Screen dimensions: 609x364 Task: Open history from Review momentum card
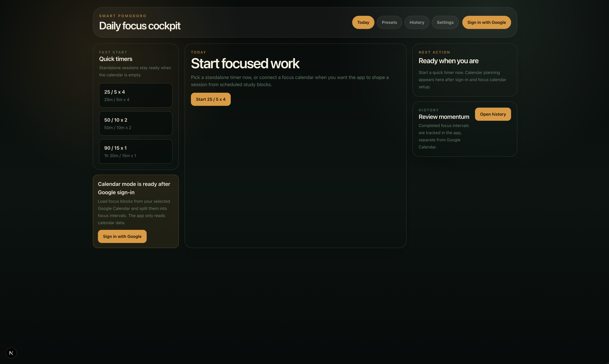click(493, 114)
